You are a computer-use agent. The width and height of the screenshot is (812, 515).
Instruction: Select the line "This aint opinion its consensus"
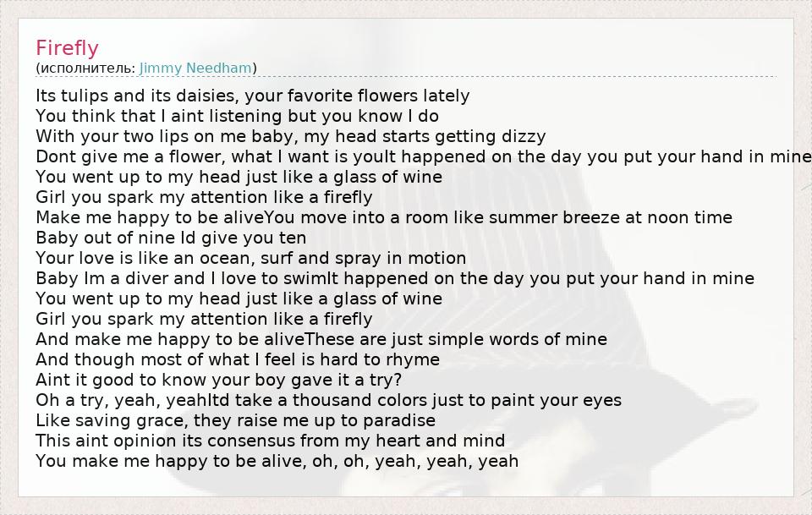(x=270, y=441)
